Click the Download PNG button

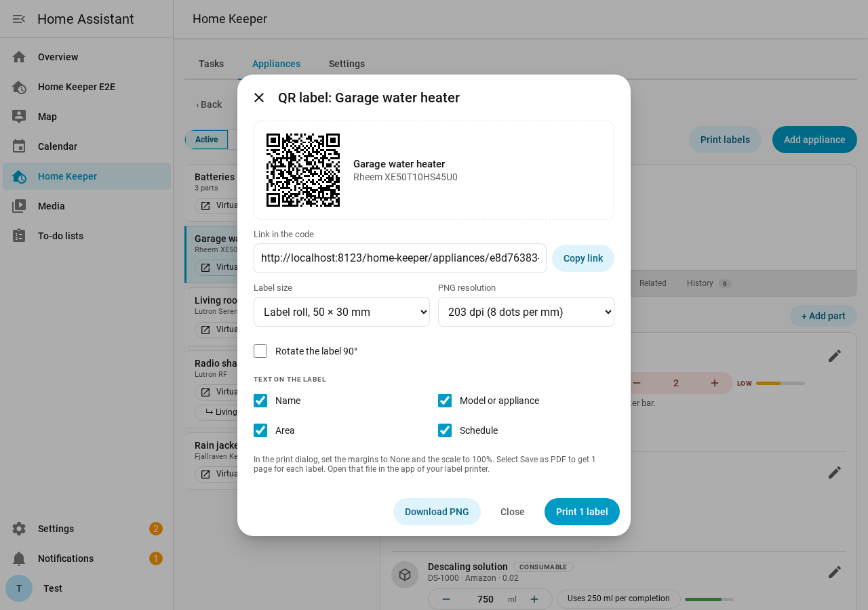coord(437,512)
